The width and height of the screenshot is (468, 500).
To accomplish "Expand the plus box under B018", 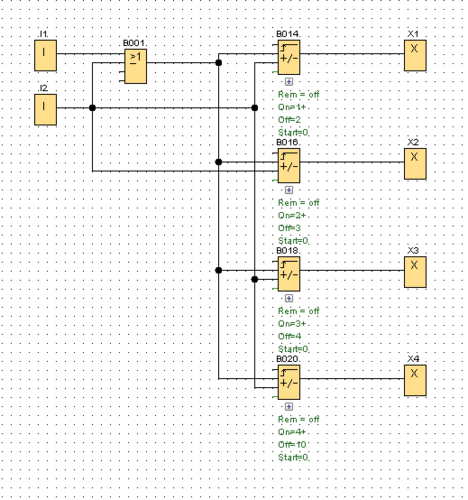I will 289,298.
